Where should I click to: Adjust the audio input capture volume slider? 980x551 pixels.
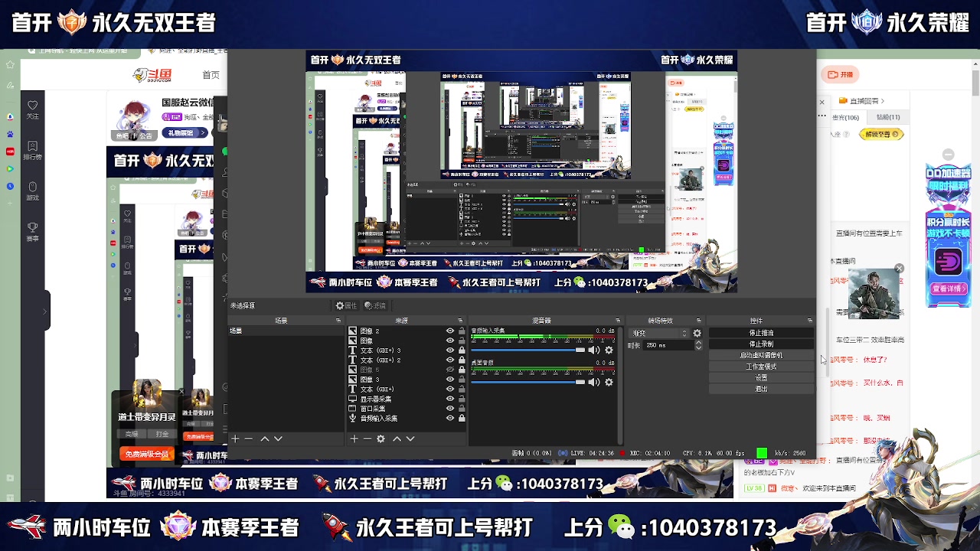tap(528, 350)
